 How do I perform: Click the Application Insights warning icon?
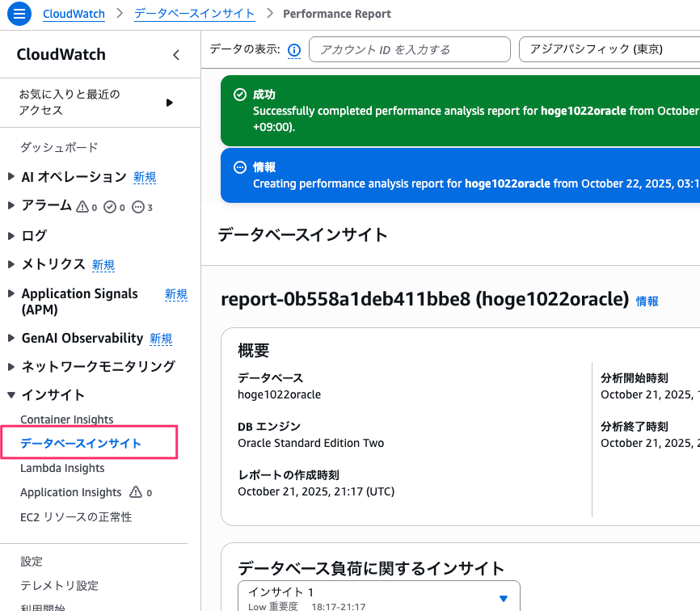136,492
